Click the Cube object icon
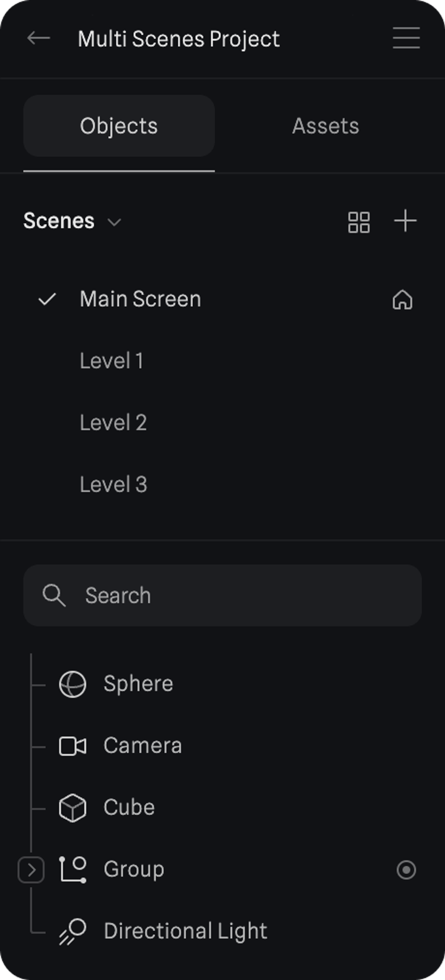 coord(72,808)
